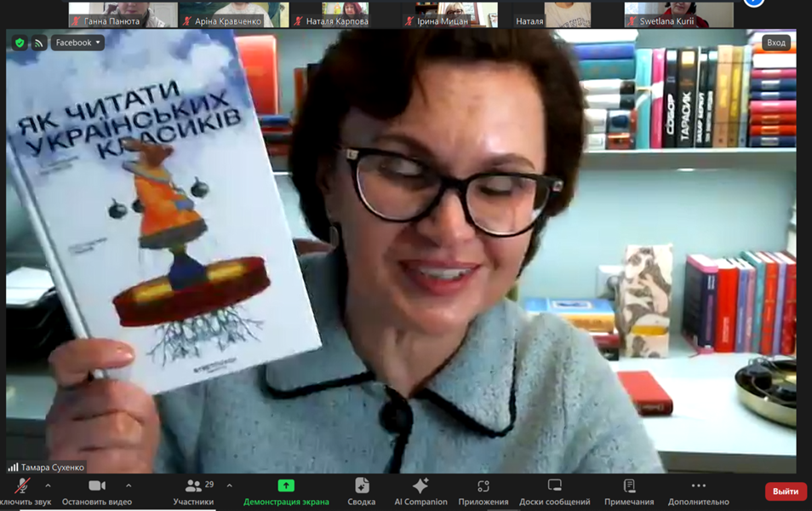The height and width of the screenshot is (511, 812).
Task: Click the Тамара Сухенко speaker name label
Action: pos(52,468)
